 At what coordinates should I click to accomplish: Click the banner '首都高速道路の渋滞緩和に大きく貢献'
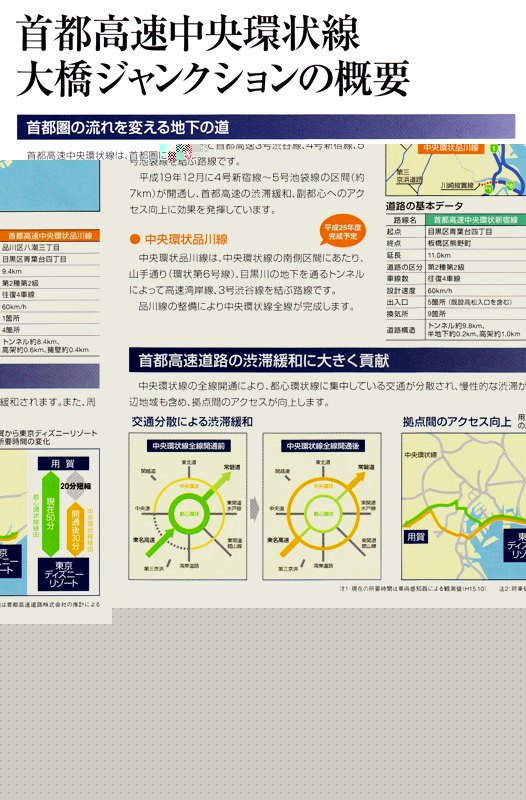[x=264, y=360]
